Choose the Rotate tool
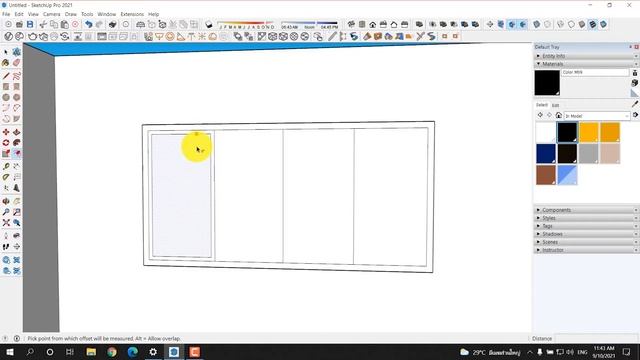Screen dimensions: 640x360 coord(6,143)
